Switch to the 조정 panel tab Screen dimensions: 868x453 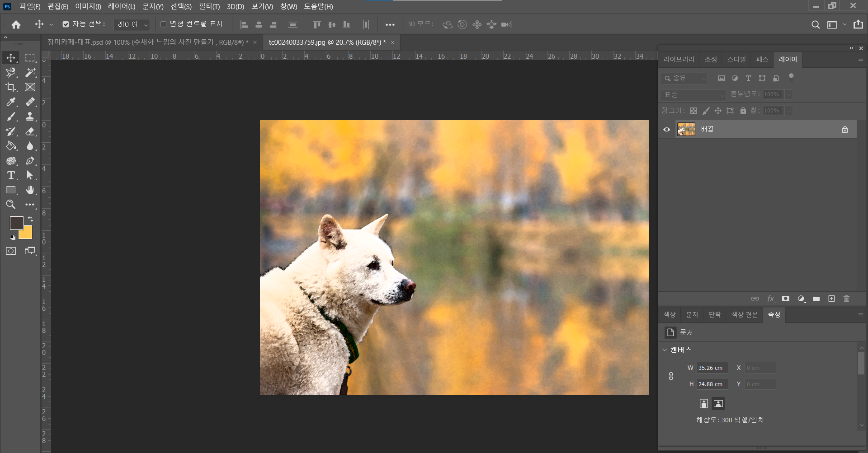711,59
